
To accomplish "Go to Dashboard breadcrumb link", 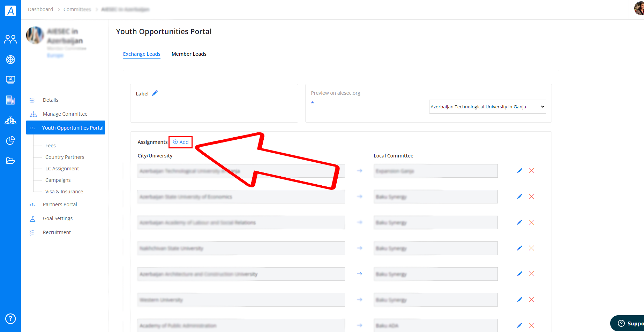I will [40, 9].
